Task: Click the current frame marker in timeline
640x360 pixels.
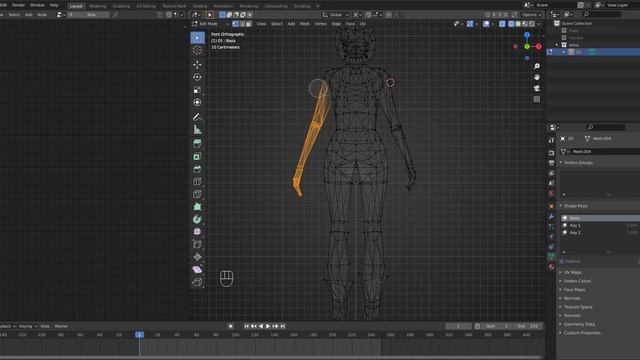Action: pyautogui.click(x=139, y=335)
